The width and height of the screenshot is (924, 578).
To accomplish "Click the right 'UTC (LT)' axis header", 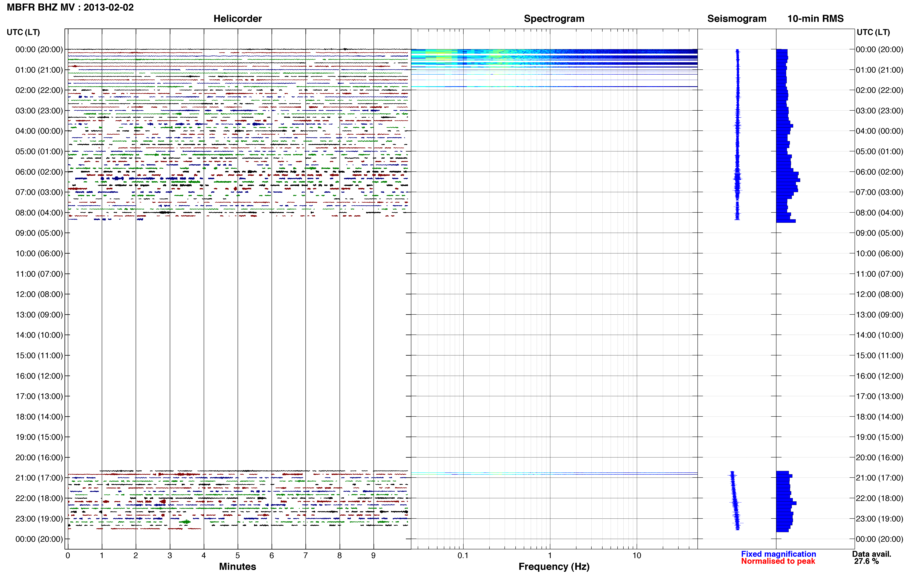I will click(873, 32).
